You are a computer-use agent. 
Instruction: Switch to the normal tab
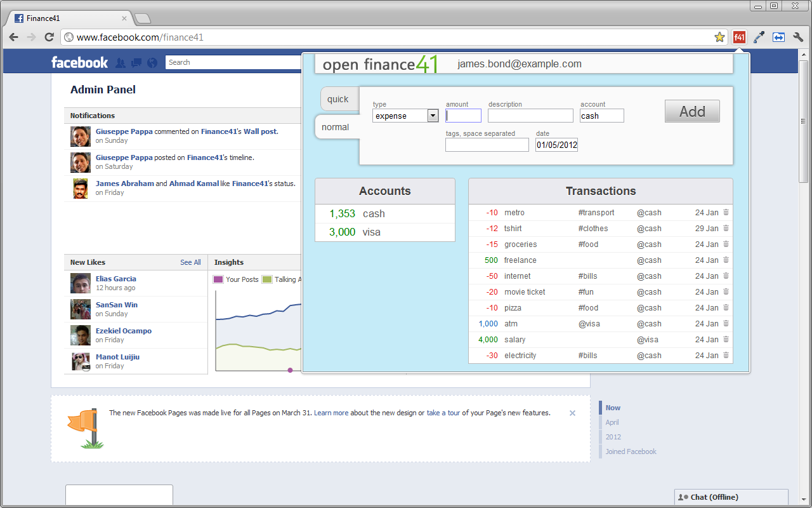point(335,127)
